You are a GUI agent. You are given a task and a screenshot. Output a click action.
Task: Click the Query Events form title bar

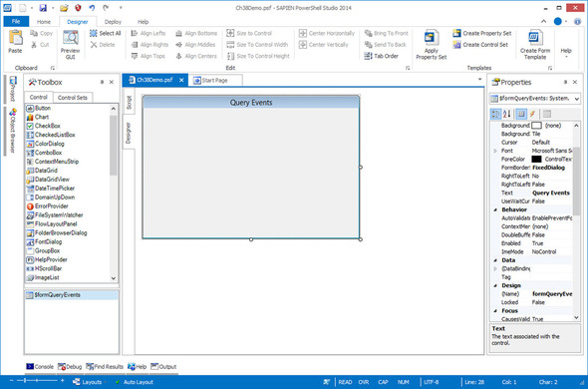point(251,102)
